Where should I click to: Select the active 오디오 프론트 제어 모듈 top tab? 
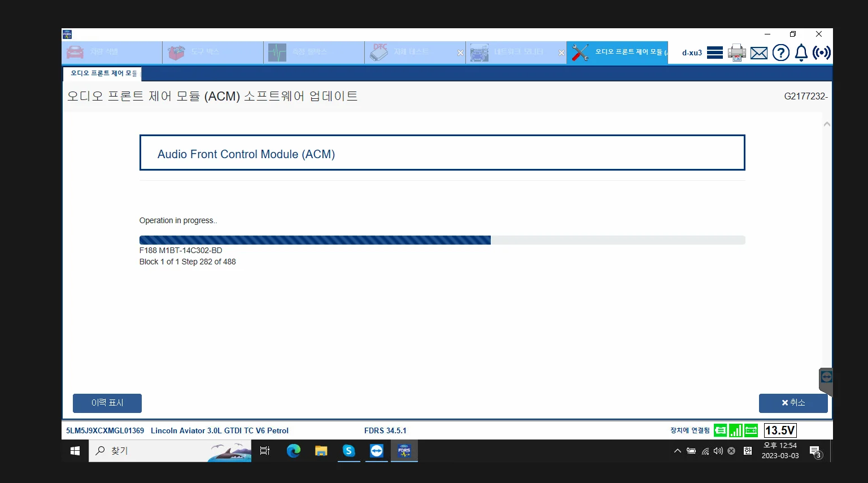[618, 53]
